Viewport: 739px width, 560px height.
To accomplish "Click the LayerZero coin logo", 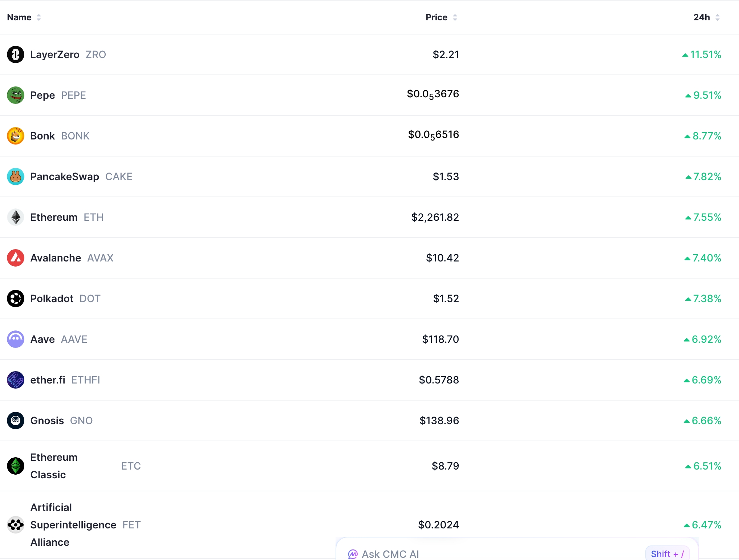I will point(15,54).
